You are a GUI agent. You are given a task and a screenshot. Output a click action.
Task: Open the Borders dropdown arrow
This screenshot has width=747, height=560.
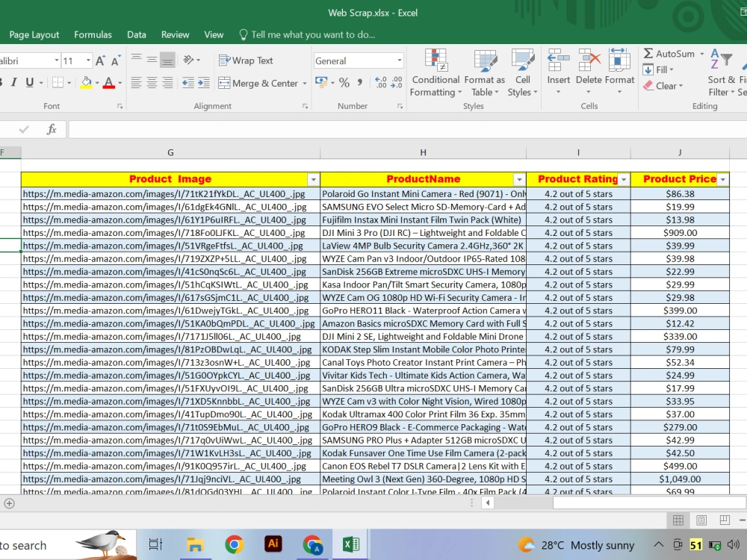[69, 83]
